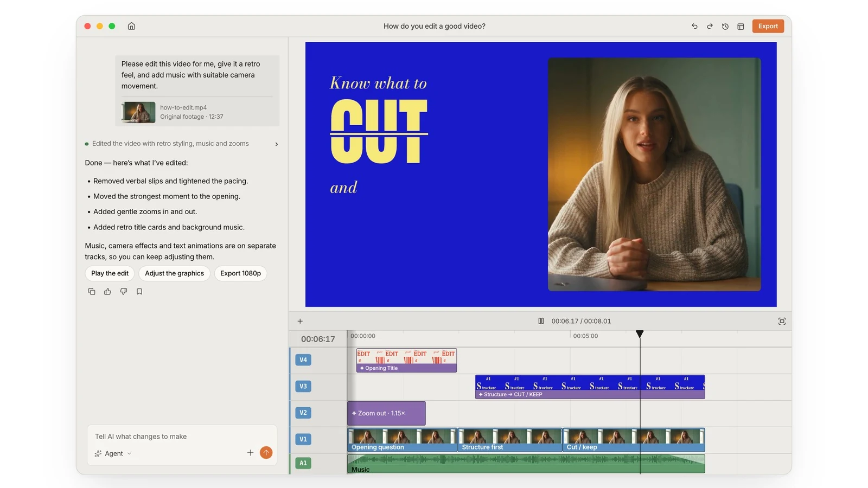
Task: Select the Cut / keep video clip
Action: coord(634,440)
